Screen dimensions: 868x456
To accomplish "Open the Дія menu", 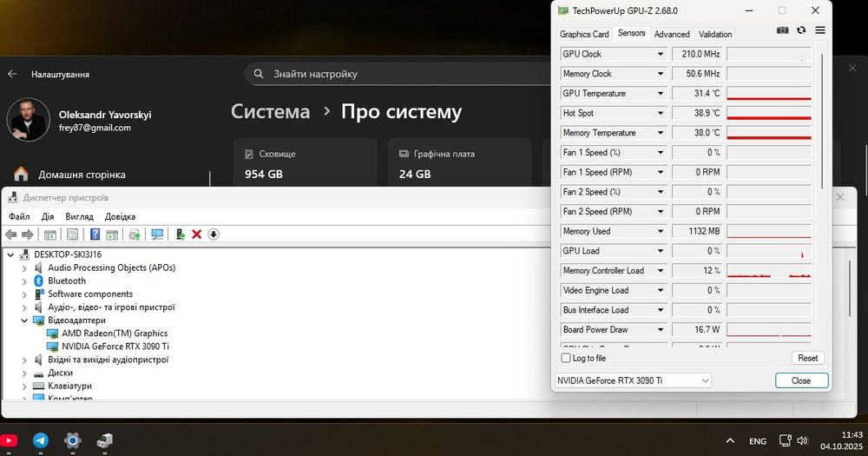I will tap(48, 216).
